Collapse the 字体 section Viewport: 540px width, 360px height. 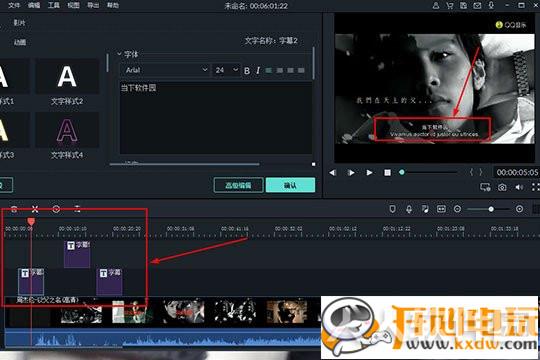119,54
